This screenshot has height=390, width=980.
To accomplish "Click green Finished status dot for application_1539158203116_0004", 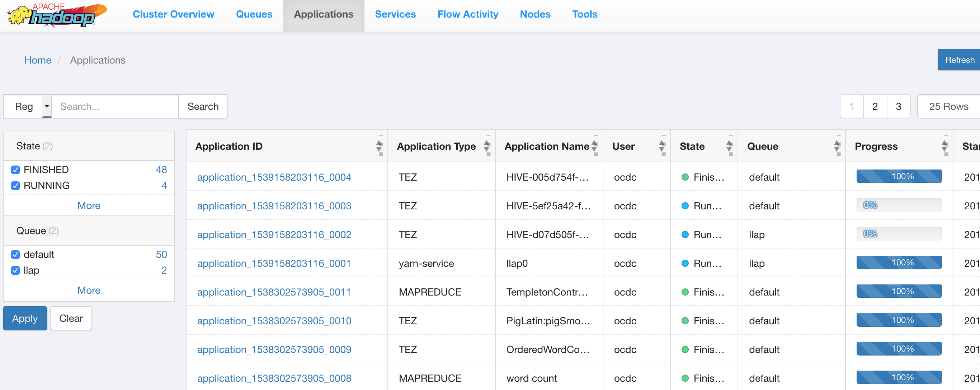I will point(685,177).
